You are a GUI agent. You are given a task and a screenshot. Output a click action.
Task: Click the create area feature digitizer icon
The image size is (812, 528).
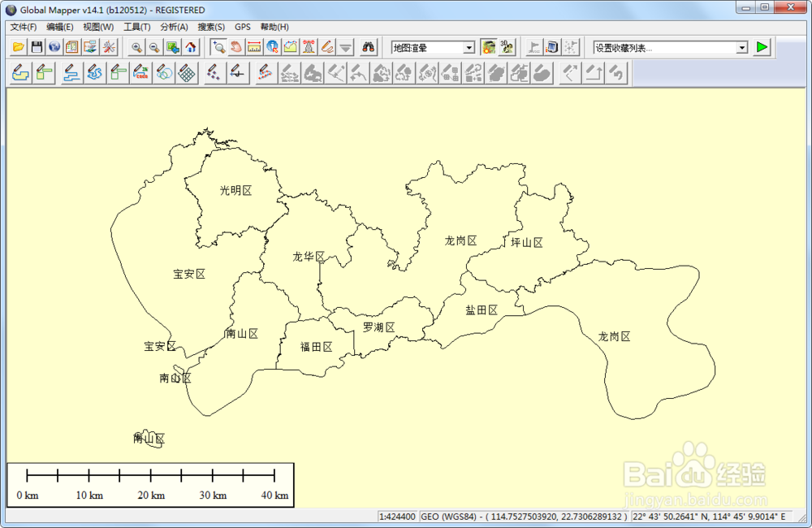[20, 72]
